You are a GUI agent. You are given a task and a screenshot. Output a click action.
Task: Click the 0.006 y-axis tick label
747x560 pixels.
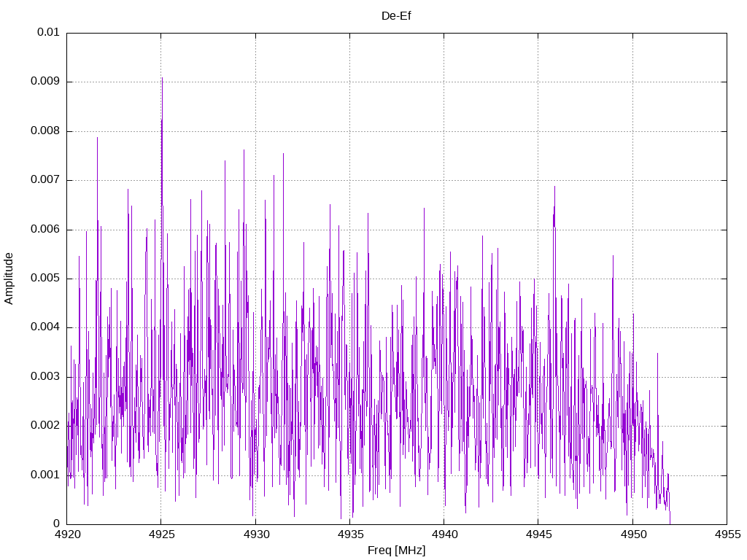coord(45,230)
